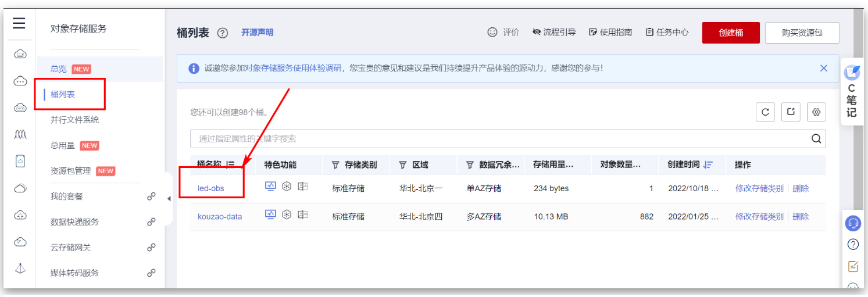Click the help question mark beside 桶列表
The image size is (868, 297).
222,33
